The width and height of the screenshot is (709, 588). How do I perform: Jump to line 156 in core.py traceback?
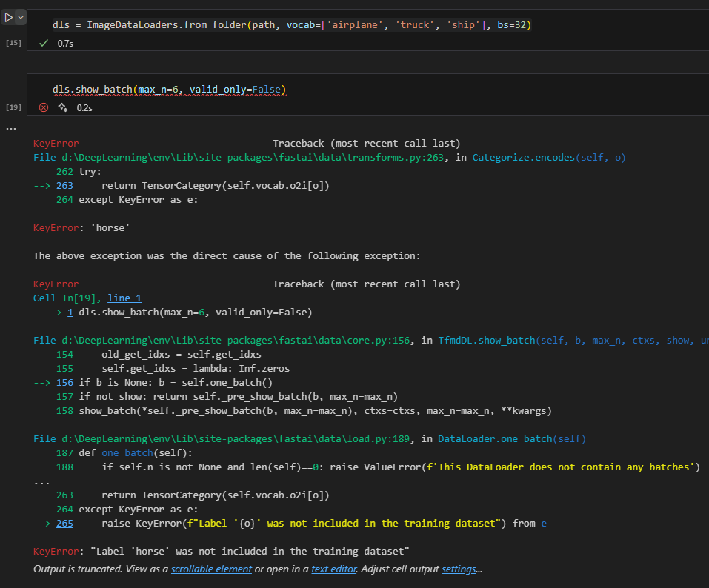point(64,383)
